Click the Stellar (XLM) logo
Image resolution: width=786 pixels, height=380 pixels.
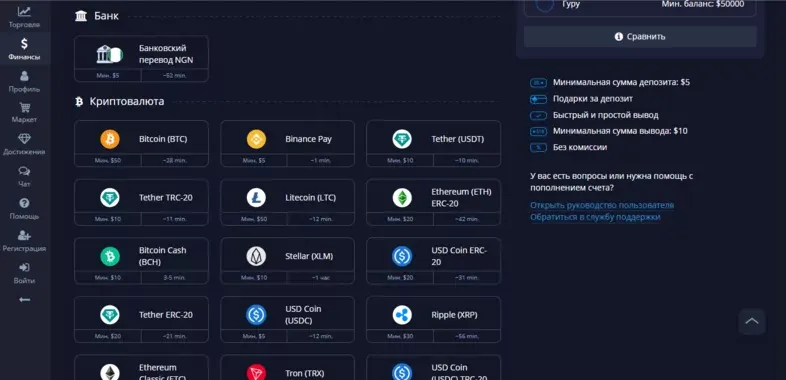coord(256,256)
